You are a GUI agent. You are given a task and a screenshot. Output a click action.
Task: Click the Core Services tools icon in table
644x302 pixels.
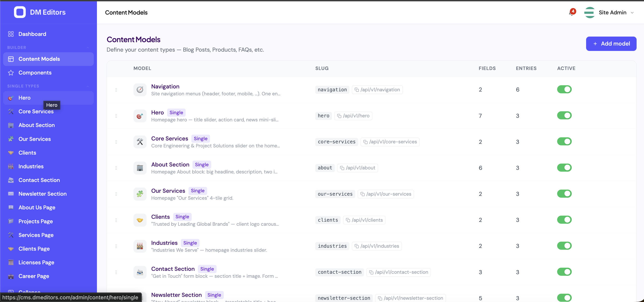(x=140, y=142)
